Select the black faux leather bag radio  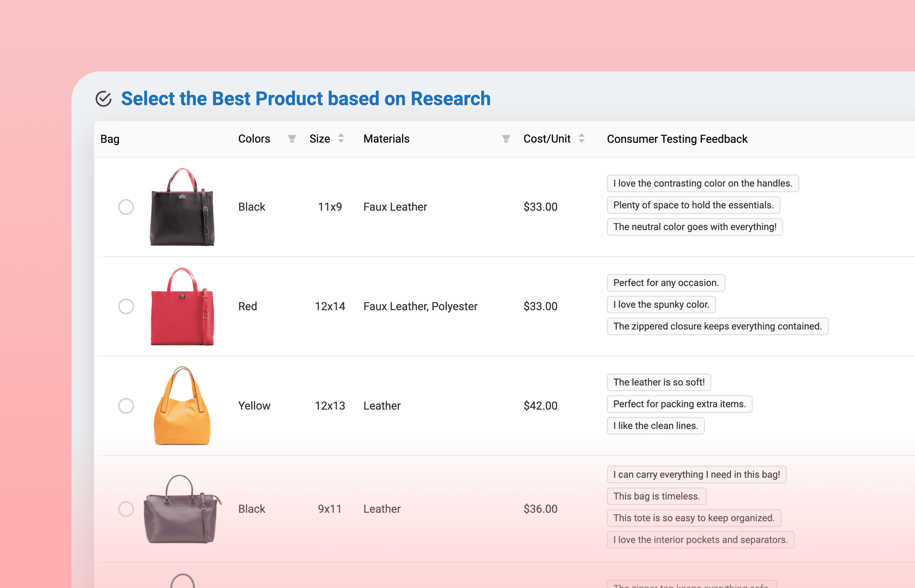pyautogui.click(x=126, y=207)
